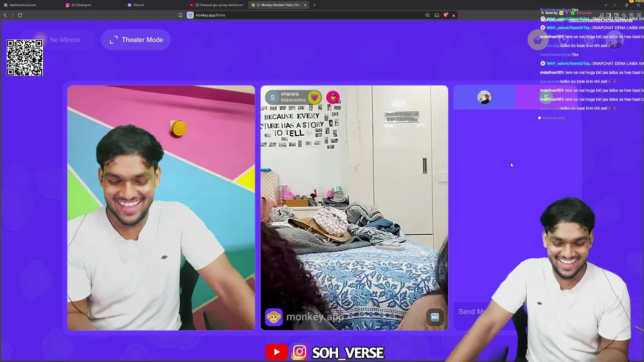Open a new browser tab

(x=314, y=5)
